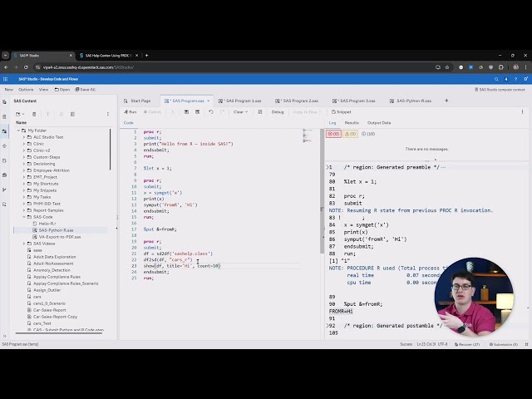532x399 pixels.
Task: Open the user profile icon in header
Action: tap(525, 79)
